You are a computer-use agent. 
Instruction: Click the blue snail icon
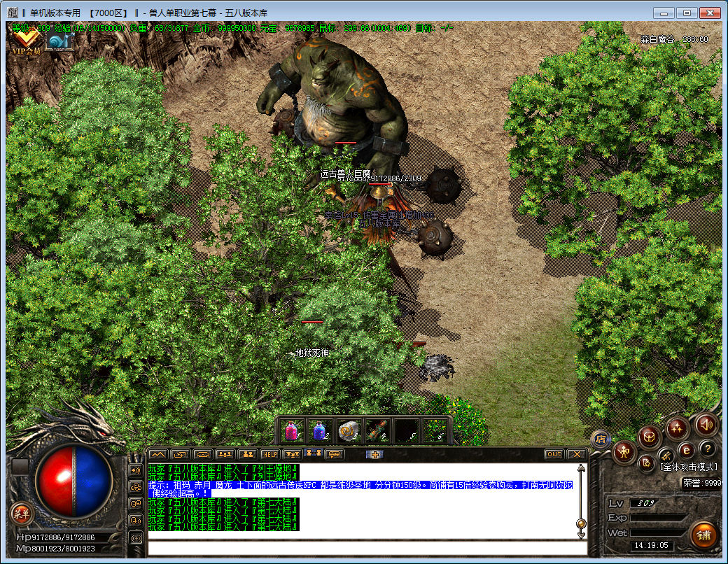point(59,42)
